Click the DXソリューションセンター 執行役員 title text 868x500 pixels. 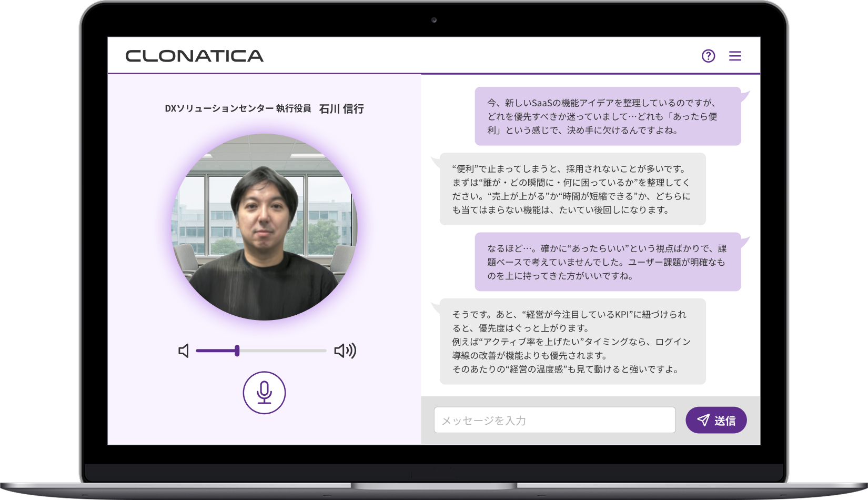[x=238, y=109]
